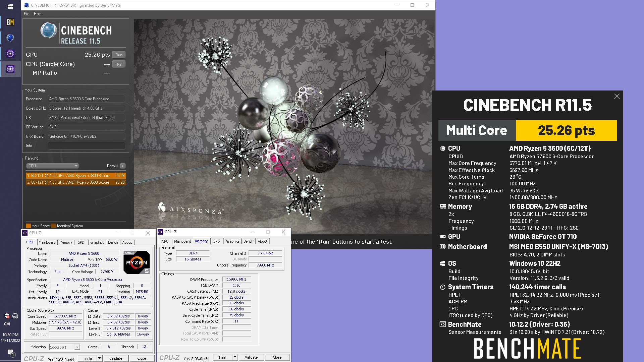
Task: Click Cinebench title bar app icon
Action: (26, 5)
